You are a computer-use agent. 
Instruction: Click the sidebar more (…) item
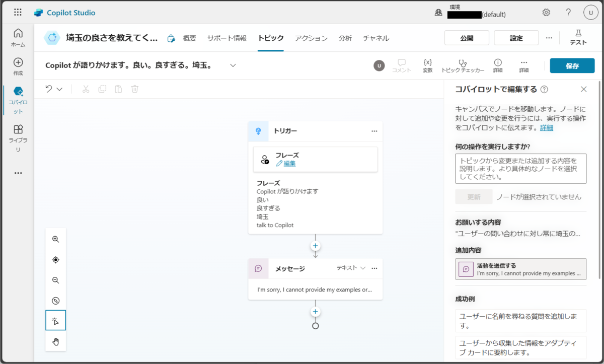point(18,173)
